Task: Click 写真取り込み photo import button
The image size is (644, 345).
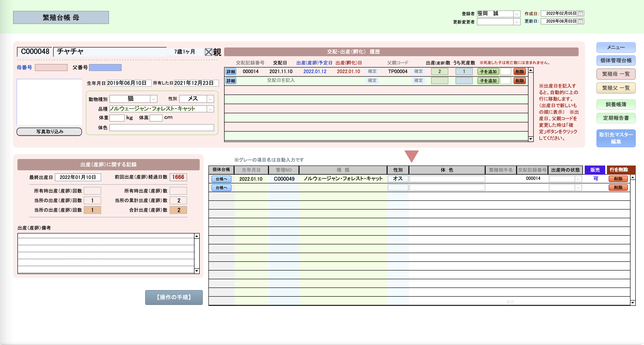Action: click(49, 132)
